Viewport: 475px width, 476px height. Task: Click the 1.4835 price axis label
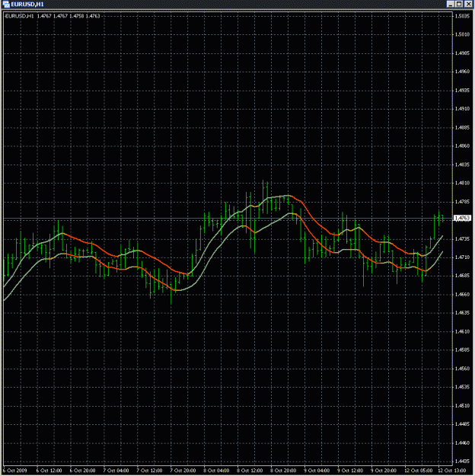pyautogui.click(x=462, y=165)
